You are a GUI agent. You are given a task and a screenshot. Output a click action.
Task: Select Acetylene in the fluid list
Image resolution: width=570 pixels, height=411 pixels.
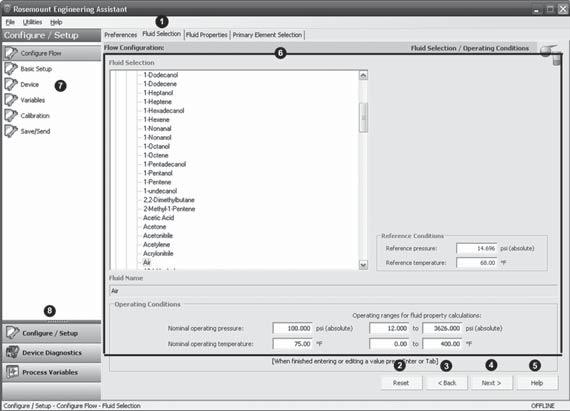[156, 244]
